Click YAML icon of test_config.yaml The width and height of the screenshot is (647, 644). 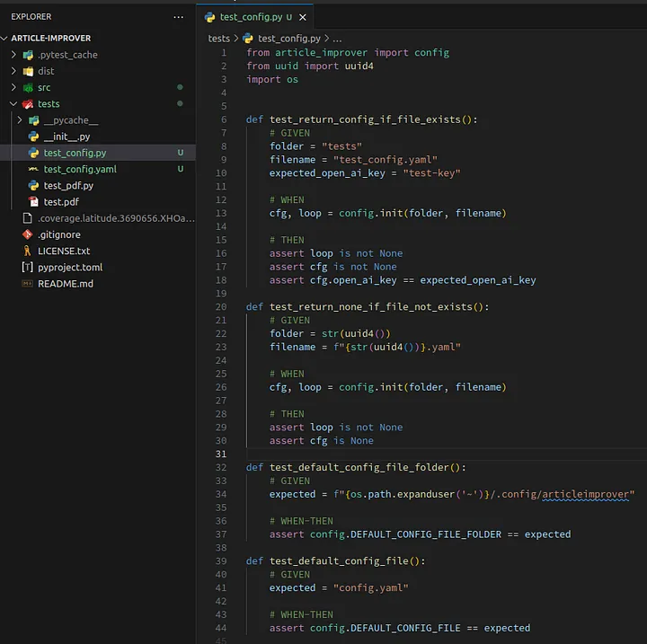[x=33, y=169]
